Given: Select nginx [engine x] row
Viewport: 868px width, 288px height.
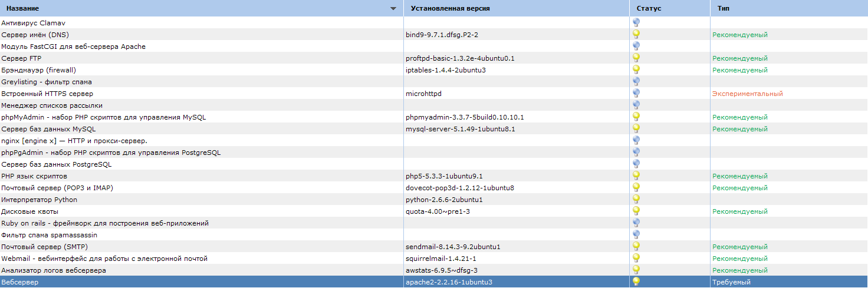Looking at the screenshot, I should 434,140.
